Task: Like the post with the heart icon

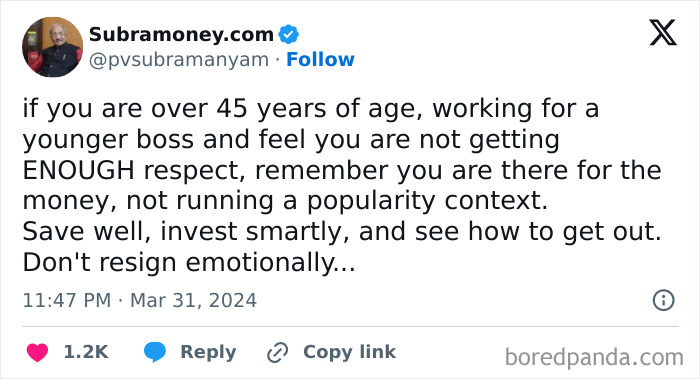Action: click(37, 352)
